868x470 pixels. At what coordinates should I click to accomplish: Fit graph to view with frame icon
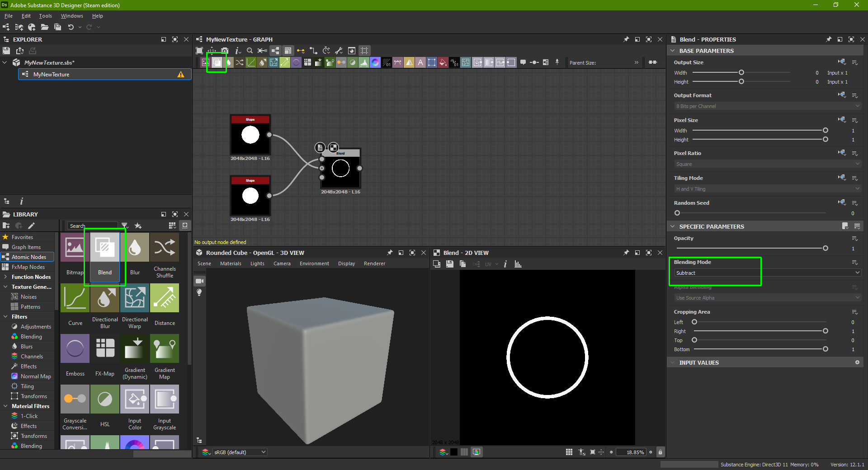coord(199,51)
